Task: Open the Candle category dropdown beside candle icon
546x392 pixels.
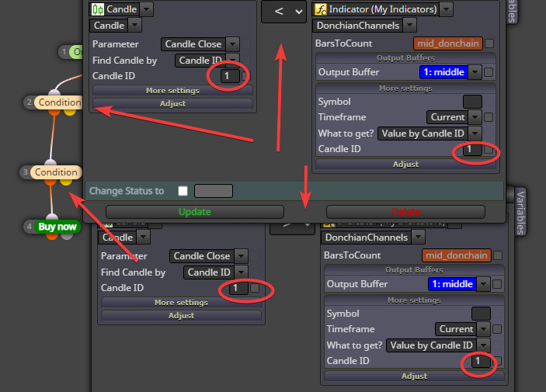Action: coord(147,9)
